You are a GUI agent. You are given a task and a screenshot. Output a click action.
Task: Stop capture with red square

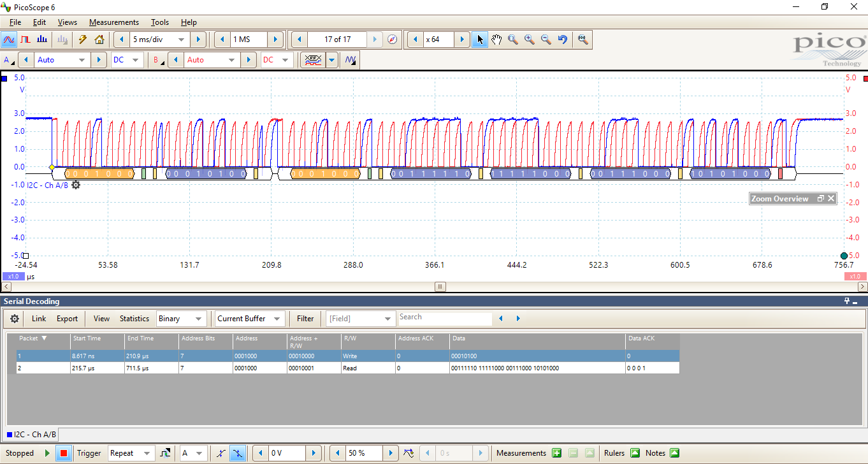tap(63, 453)
